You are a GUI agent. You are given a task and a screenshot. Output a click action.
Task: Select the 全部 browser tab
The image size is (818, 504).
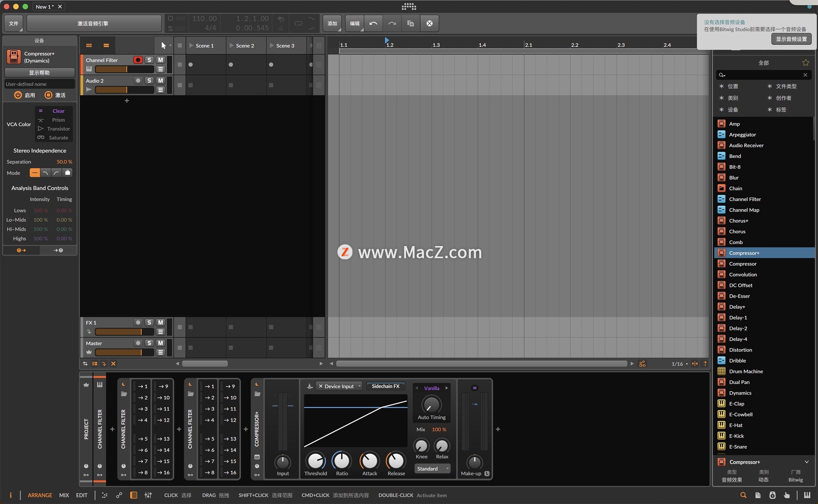763,63
